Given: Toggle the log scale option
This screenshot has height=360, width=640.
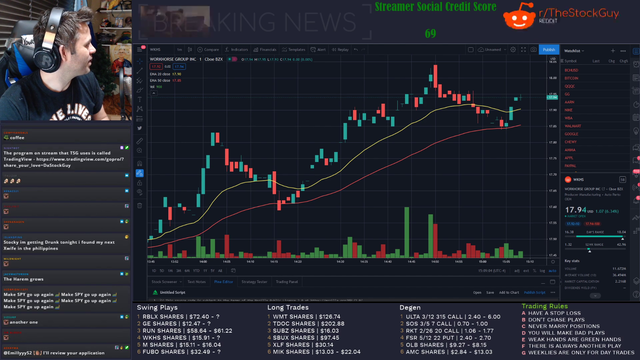Looking at the screenshot, I should tap(542, 271).
